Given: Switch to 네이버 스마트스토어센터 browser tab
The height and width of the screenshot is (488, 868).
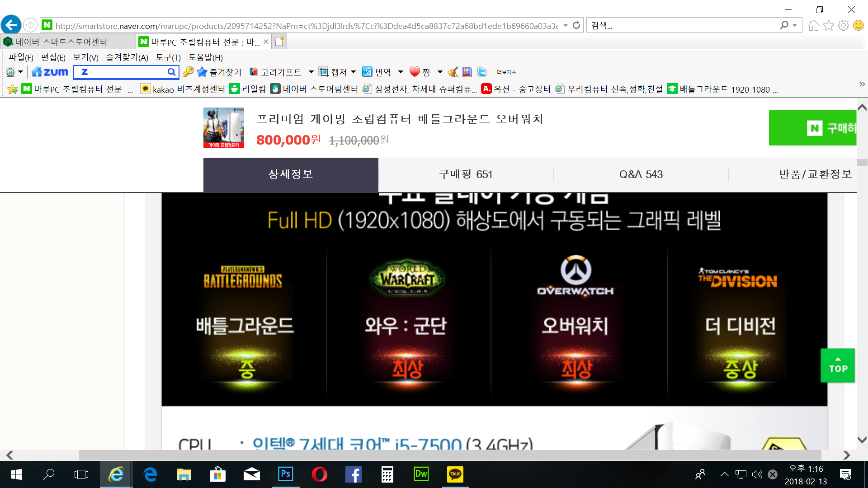Looking at the screenshot, I should pyautogui.click(x=68, y=42).
